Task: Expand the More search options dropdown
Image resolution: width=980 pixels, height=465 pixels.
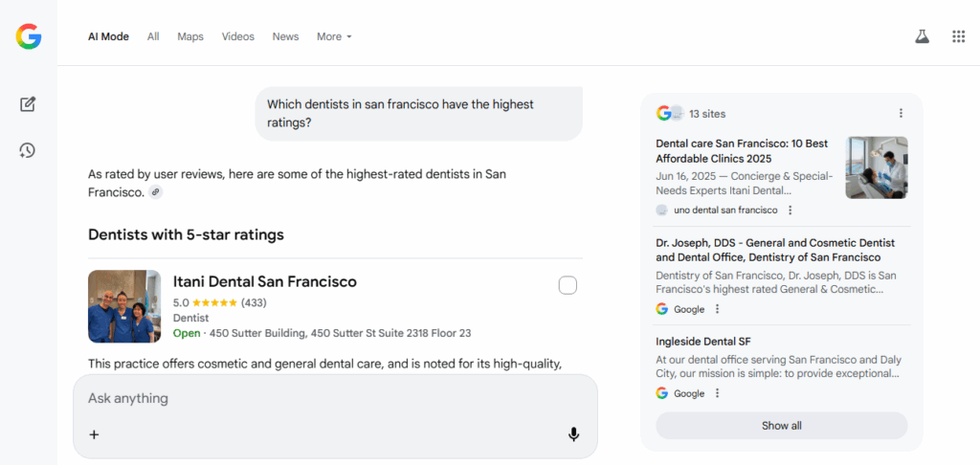Action: pyautogui.click(x=335, y=36)
